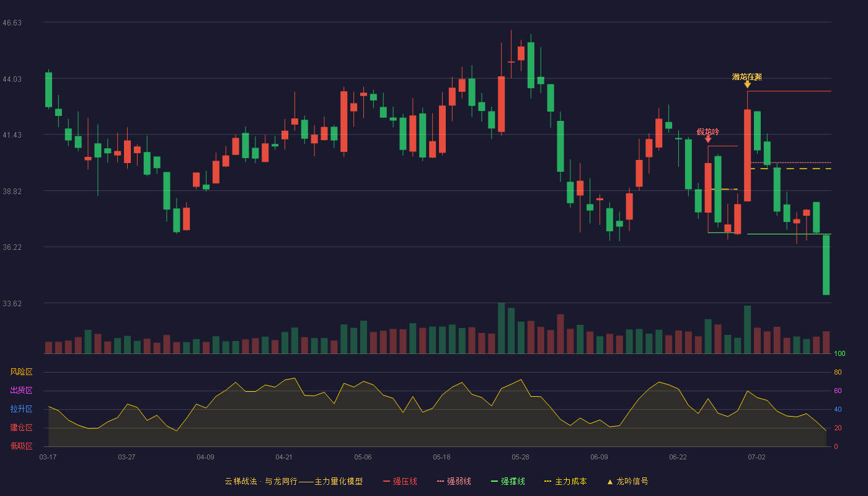Click the magenta 60 indicator scale value
The width and height of the screenshot is (868, 496).
[x=838, y=391]
